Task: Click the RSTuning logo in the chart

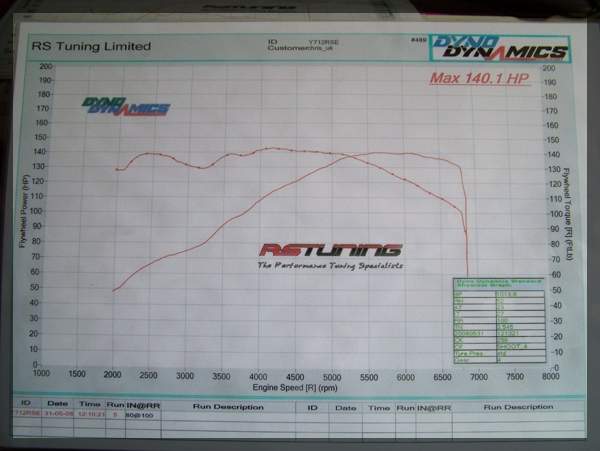Action: coord(331,250)
